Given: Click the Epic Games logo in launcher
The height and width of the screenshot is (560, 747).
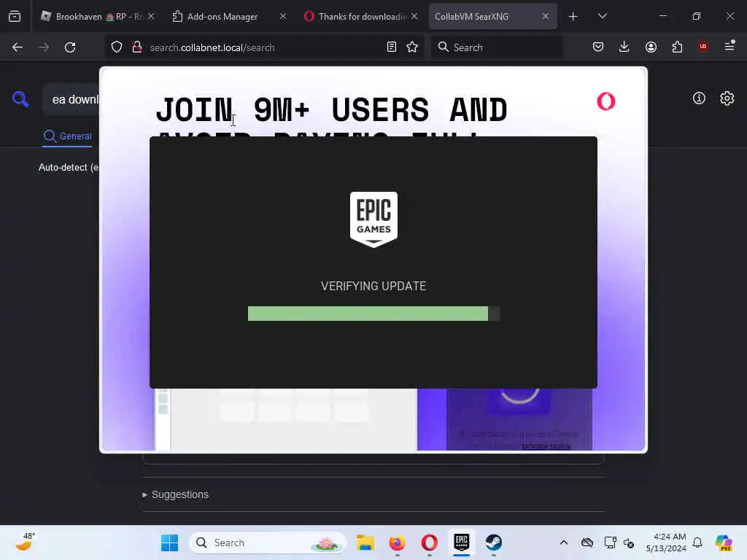Looking at the screenshot, I should pos(373,219).
